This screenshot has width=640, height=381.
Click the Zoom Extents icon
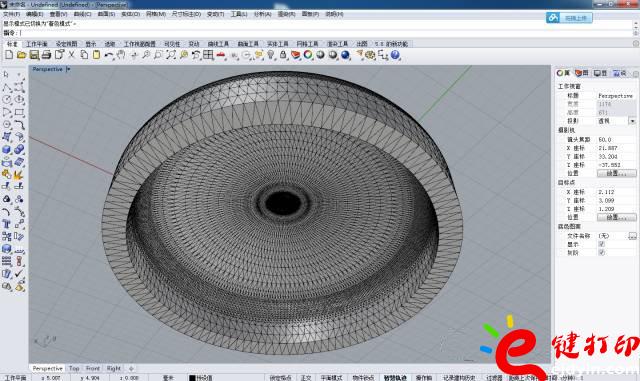171,55
